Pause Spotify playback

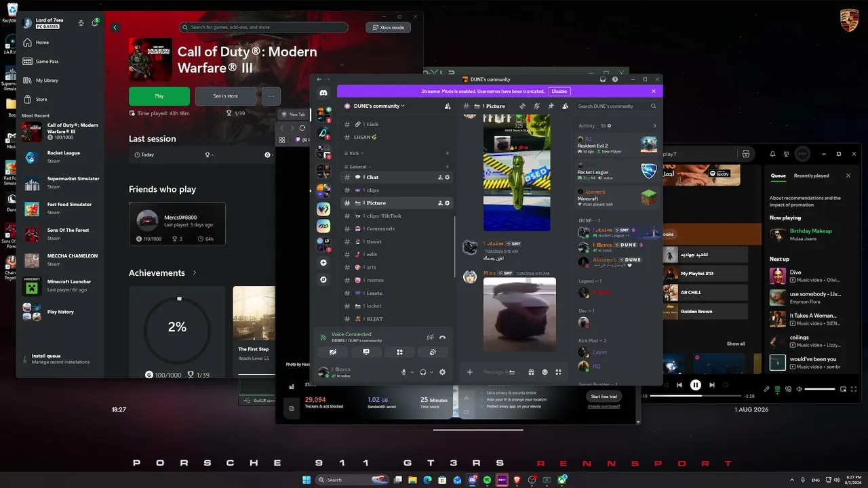pyautogui.click(x=696, y=385)
